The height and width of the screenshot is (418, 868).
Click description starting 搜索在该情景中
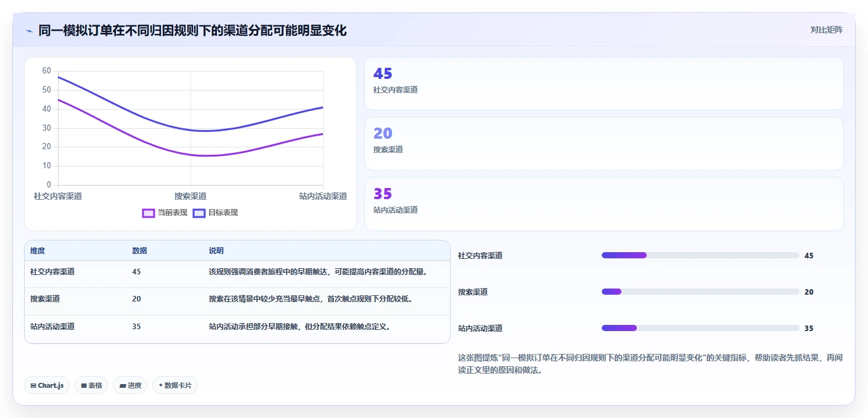311,299
